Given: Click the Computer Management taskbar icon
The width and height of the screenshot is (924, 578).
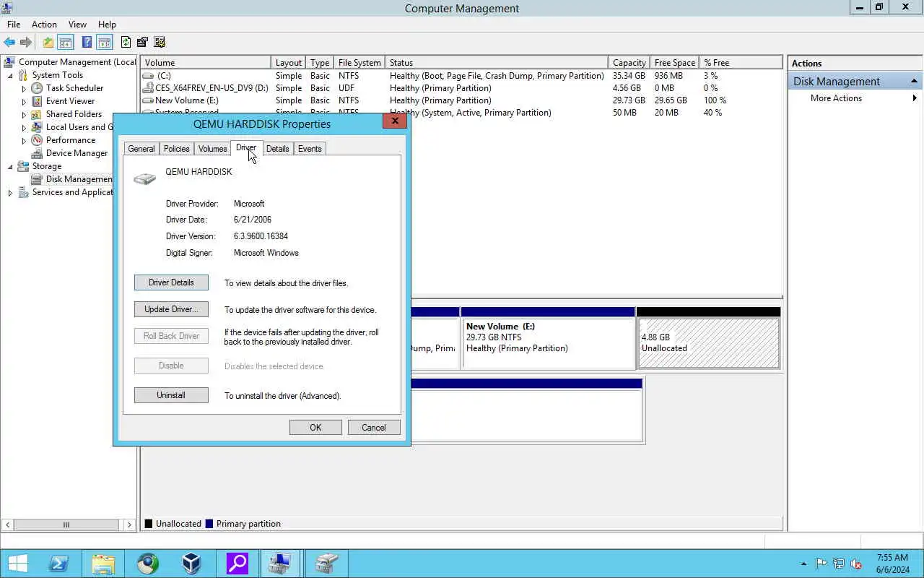Looking at the screenshot, I should click(280, 564).
